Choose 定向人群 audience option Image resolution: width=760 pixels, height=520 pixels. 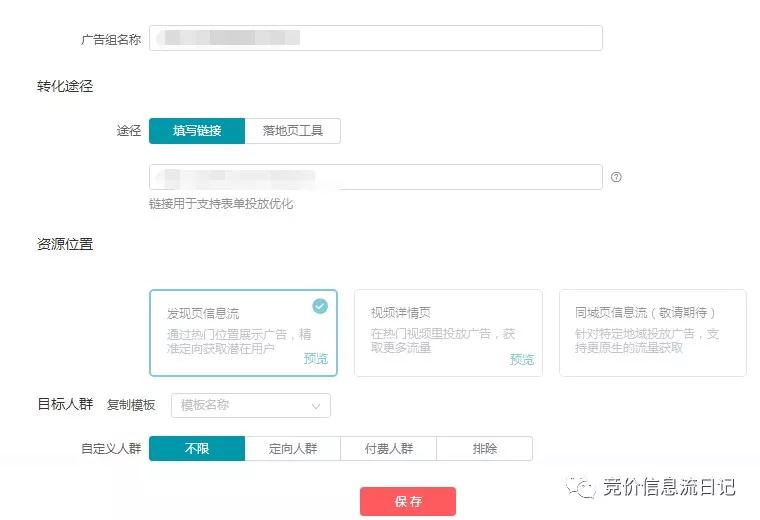coord(293,449)
